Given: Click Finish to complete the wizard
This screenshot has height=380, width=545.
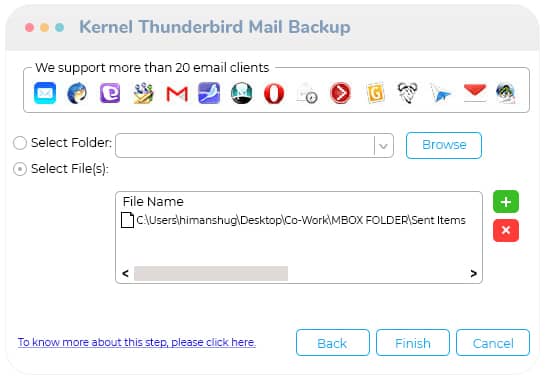Looking at the screenshot, I should click(413, 343).
